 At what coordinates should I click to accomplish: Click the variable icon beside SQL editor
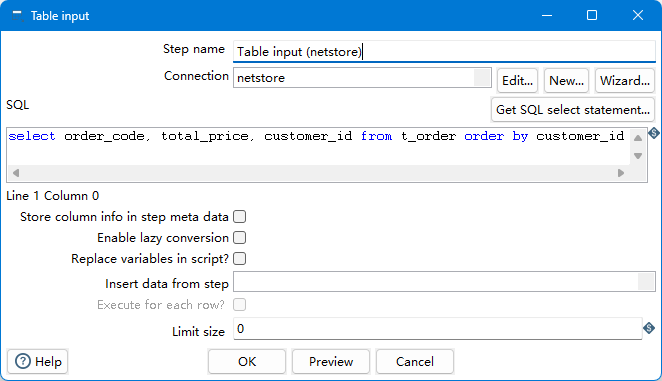[x=654, y=133]
